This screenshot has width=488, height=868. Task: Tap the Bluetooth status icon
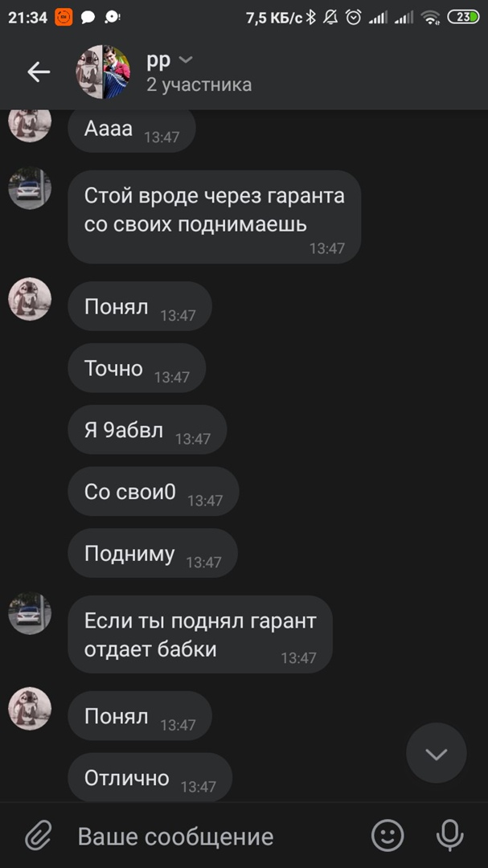coord(311,18)
